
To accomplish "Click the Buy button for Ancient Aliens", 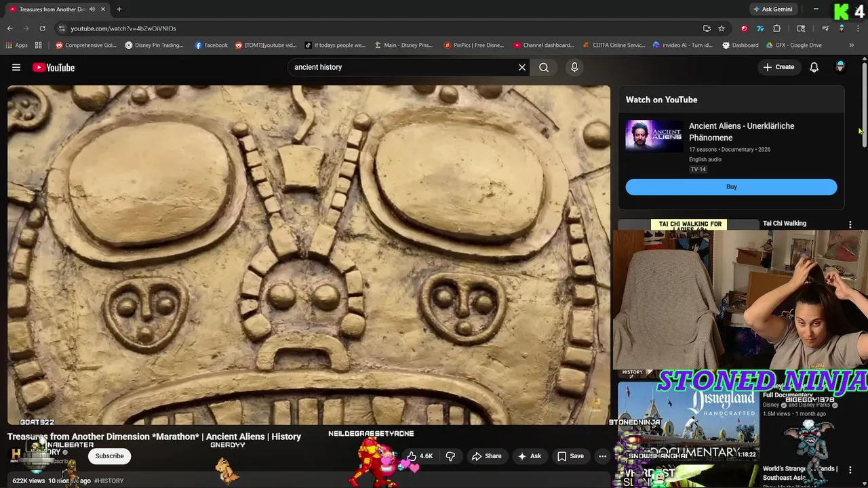I will tap(731, 187).
